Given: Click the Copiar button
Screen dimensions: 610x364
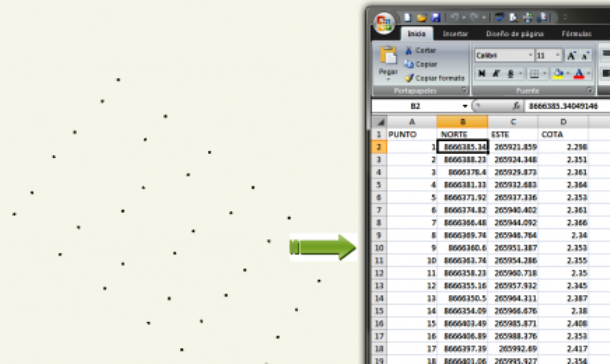Looking at the screenshot, I should [x=421, y=64].
